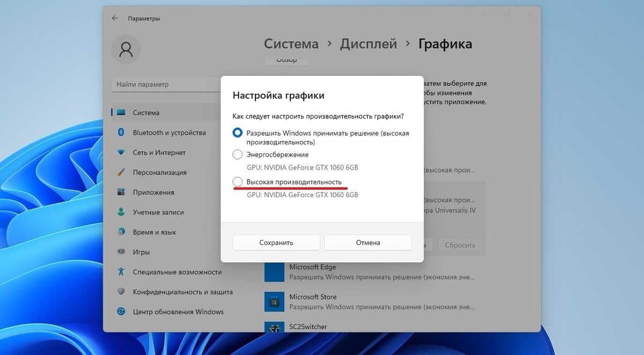Click the Приложения apps icon
The height and width of the screenshot is (355, 644).
[121, 192]
